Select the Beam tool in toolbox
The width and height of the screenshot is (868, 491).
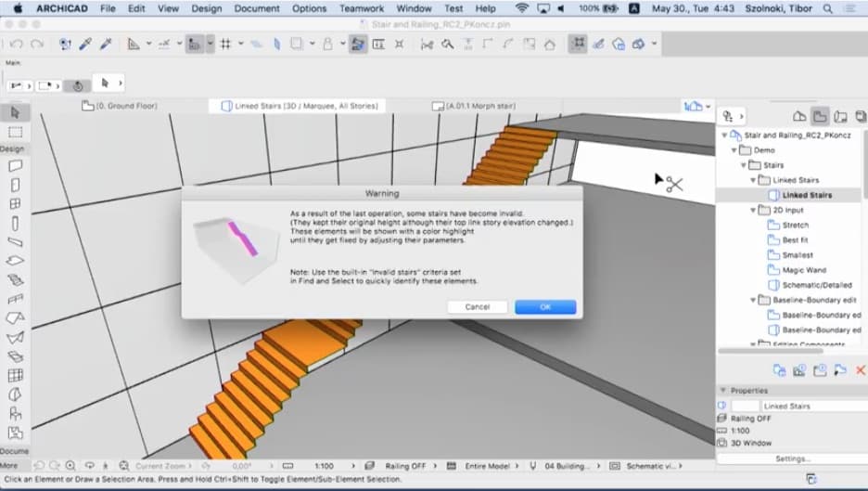pos(15,242)
